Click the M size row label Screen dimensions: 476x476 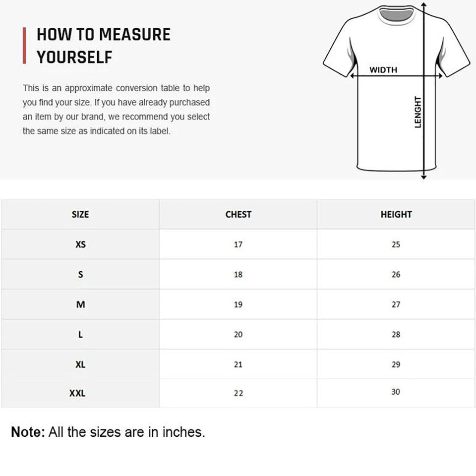[80, 304]
